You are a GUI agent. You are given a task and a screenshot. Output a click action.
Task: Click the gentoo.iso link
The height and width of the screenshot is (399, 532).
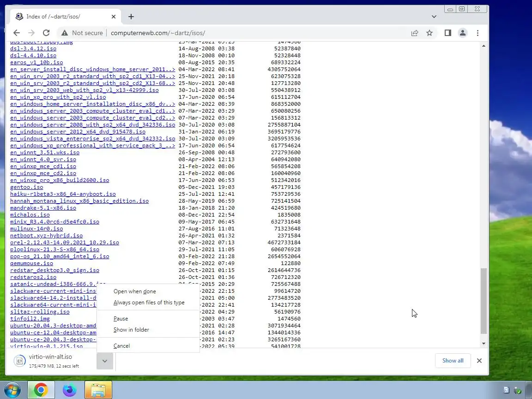(27, 187)
